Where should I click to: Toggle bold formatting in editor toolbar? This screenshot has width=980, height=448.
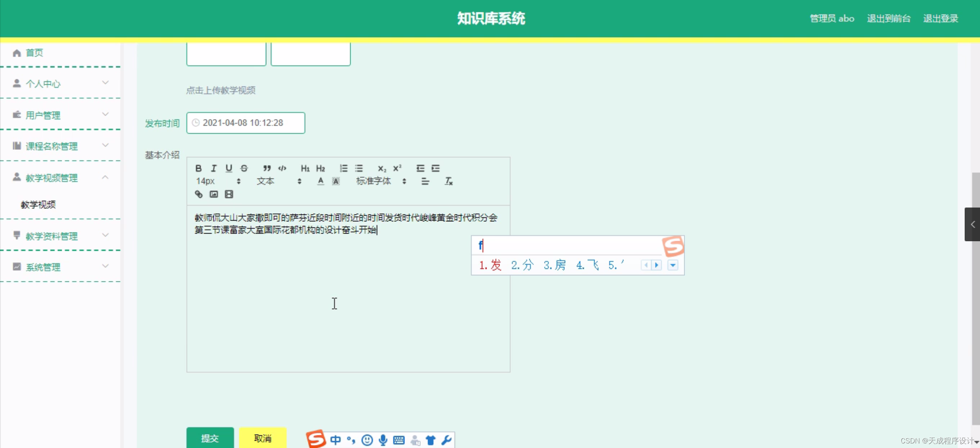pyautogui.click(x=198, y=168)
